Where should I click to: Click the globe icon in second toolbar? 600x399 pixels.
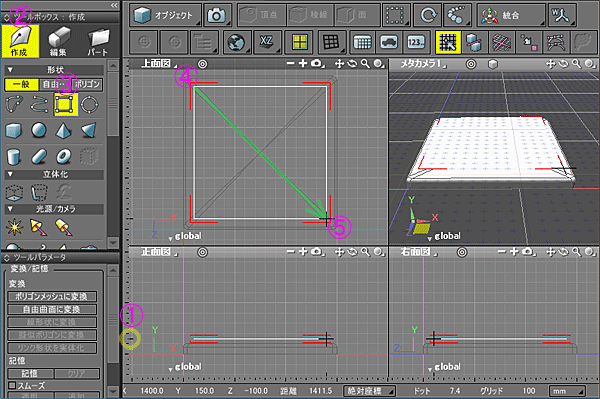[236, 42]
